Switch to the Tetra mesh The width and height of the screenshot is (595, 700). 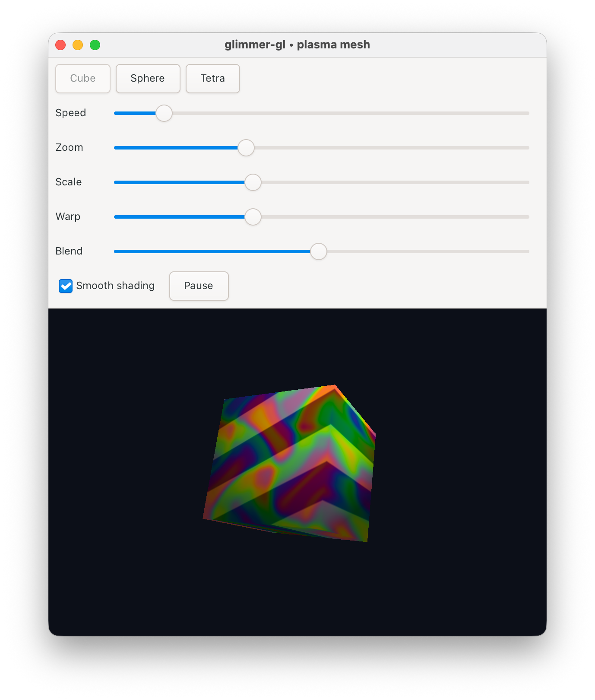click(212, 79)
